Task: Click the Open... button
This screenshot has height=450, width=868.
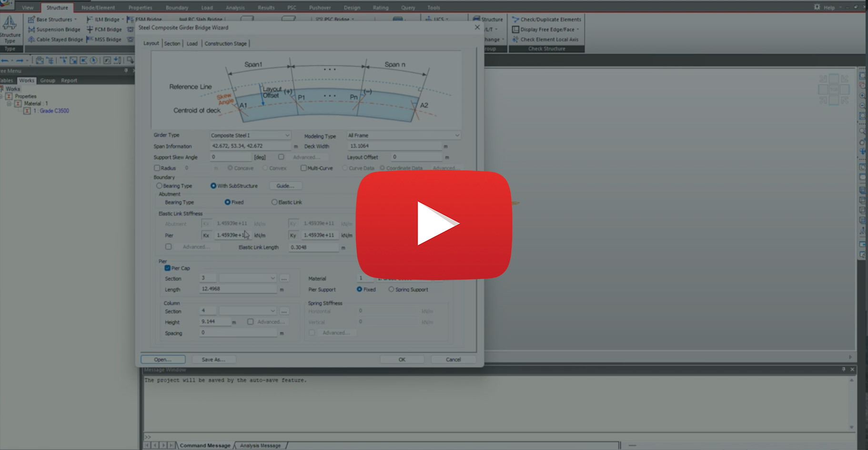Action: (x=163, y=360)
